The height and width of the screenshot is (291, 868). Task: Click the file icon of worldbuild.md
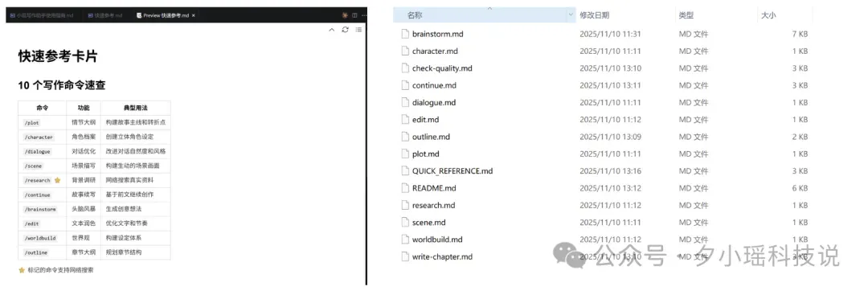click(x=404, y=240)
